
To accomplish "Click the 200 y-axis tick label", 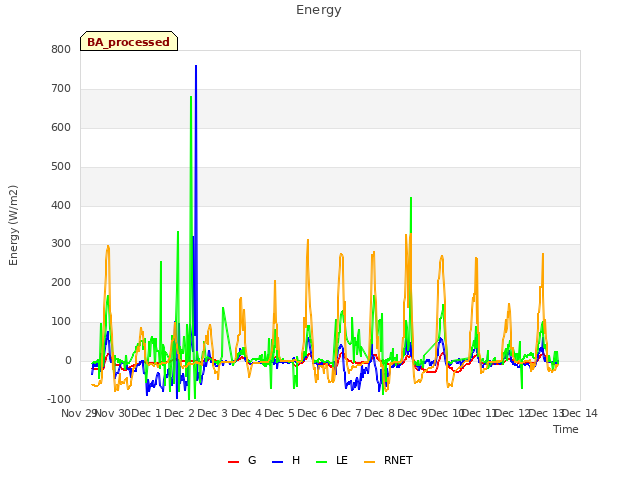I will point(61,282).
